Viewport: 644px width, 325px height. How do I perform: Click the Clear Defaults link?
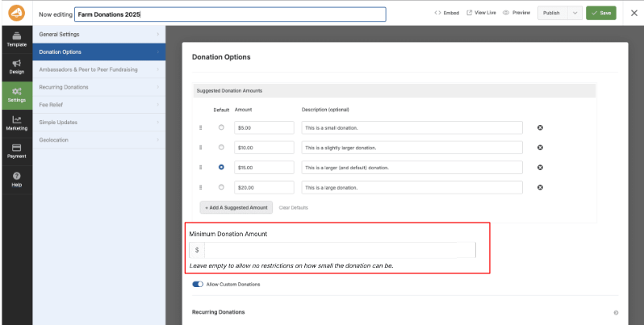pos(293,207)
